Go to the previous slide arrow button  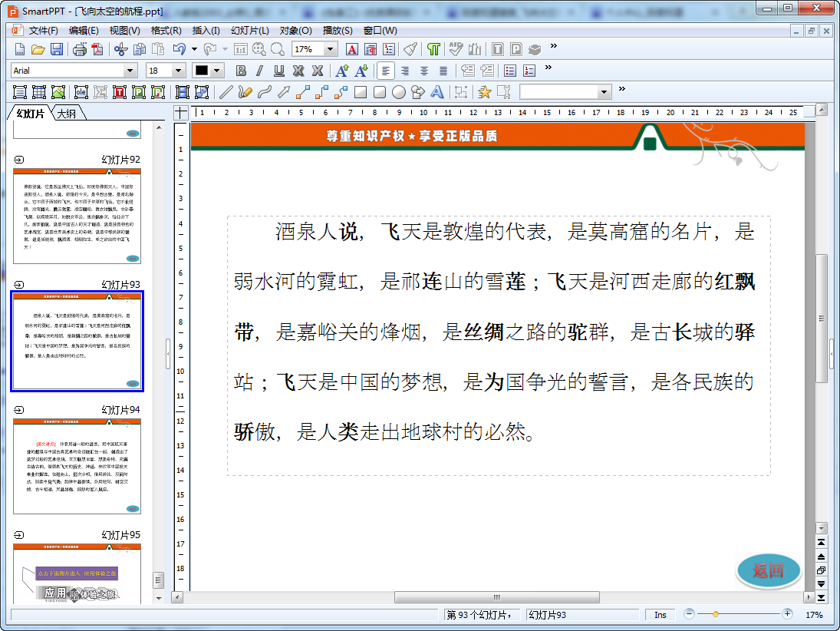coord(821,557)
